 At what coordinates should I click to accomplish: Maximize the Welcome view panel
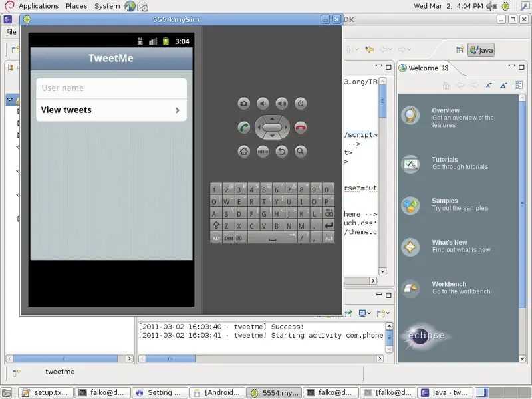click(x=521, y=67)
